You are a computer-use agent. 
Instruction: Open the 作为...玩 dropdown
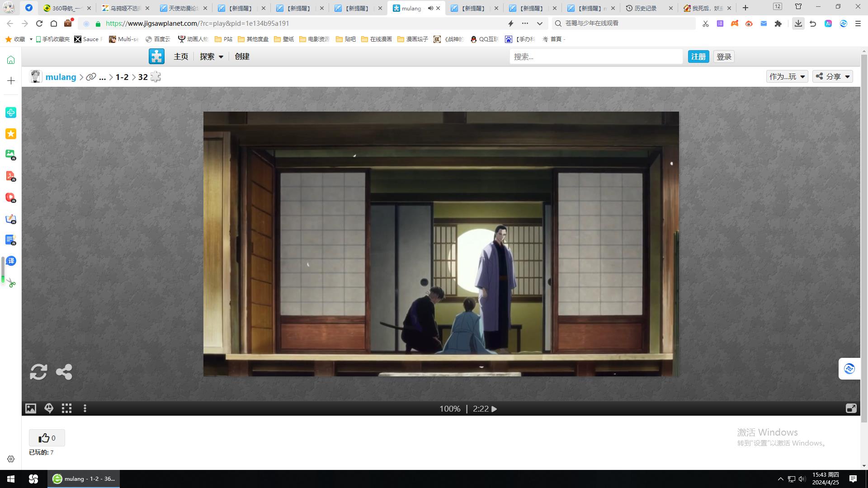(x=787, y=76)
